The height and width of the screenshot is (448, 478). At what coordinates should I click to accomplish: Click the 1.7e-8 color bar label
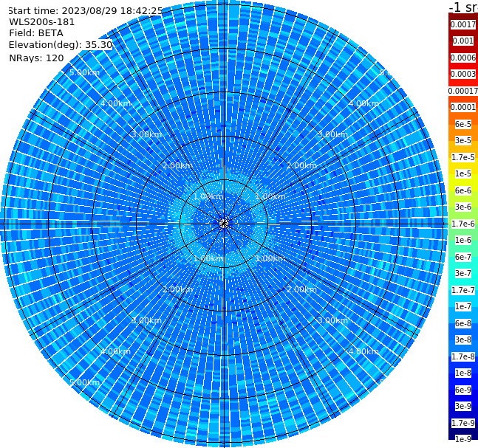[x=463, y=356]
